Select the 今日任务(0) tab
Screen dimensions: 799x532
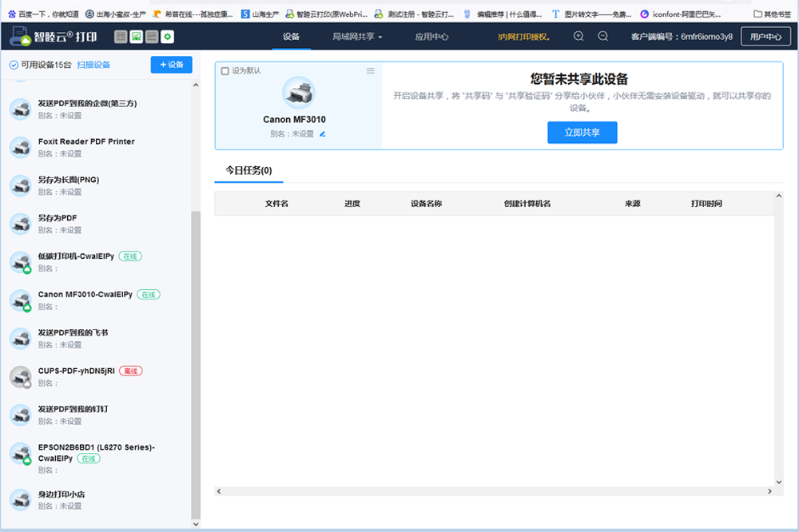(x=248, y=170)
